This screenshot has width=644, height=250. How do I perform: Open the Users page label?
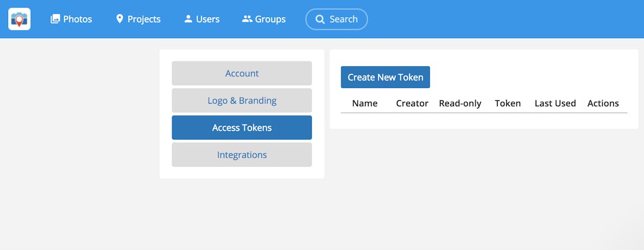(x=208, y=19)
